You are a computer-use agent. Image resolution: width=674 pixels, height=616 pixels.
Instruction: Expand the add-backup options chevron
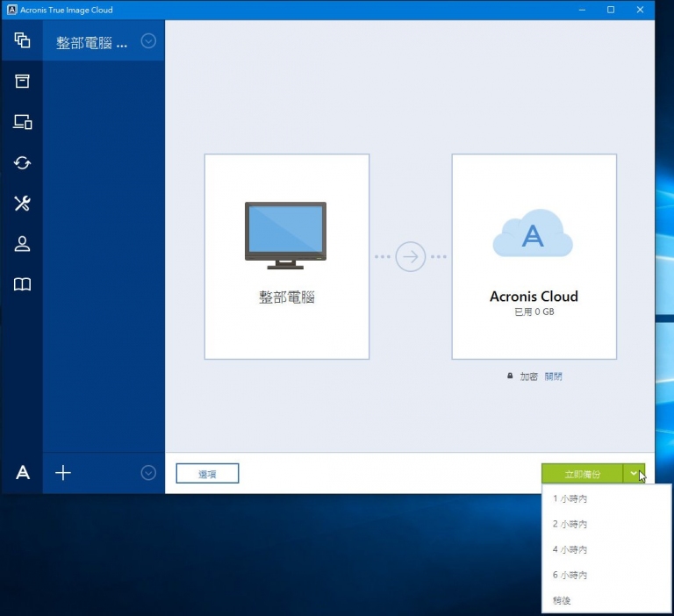148,473
